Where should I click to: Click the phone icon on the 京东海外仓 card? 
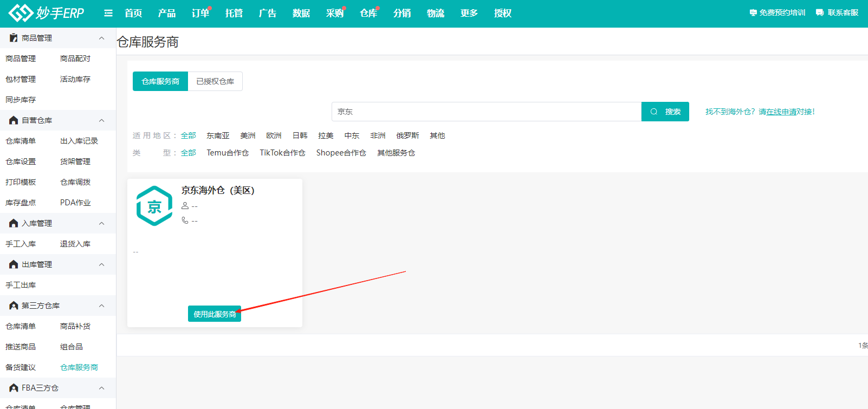[x=185, y=220]
